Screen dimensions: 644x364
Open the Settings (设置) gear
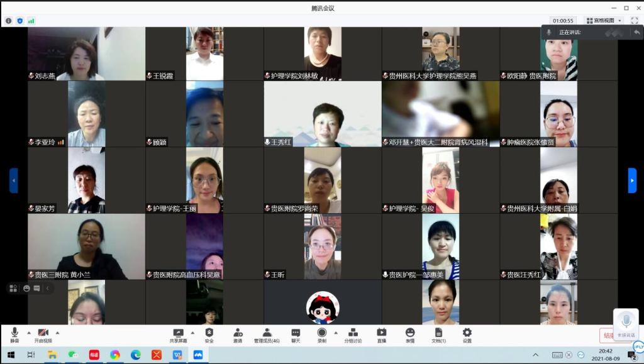pos(467,334)
